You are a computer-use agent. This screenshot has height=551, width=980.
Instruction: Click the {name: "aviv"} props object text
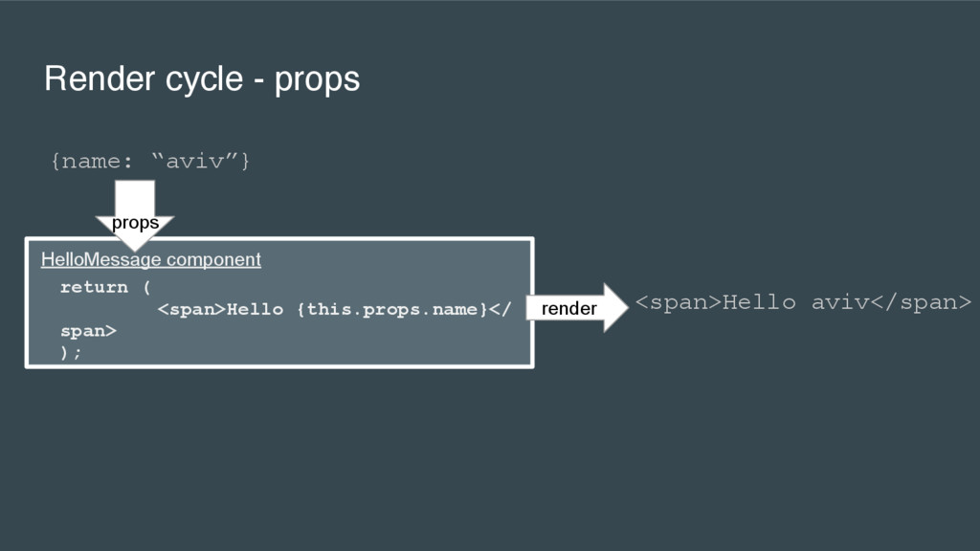pyautogui.click(x=150, y=161)
